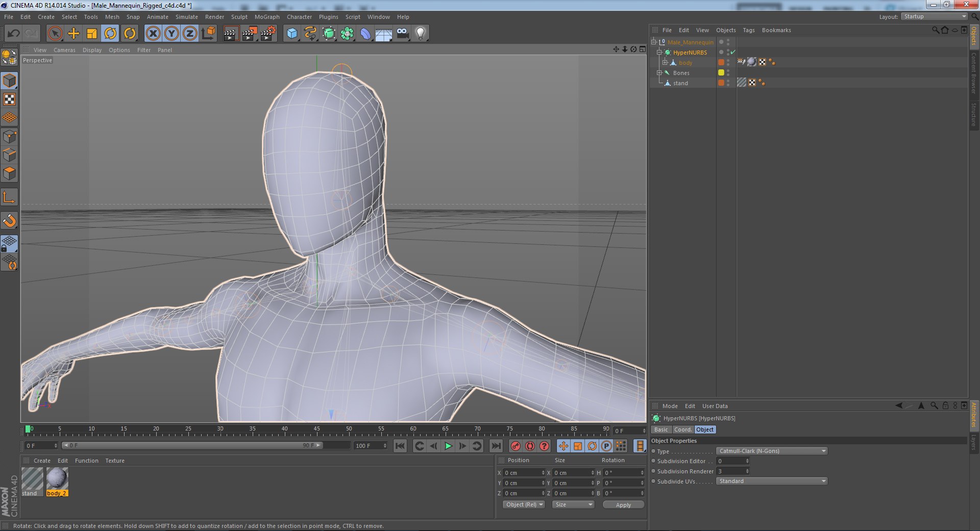
Task: Open the Type Catmull-Clark dropdown
Action: tap(772, 451)
